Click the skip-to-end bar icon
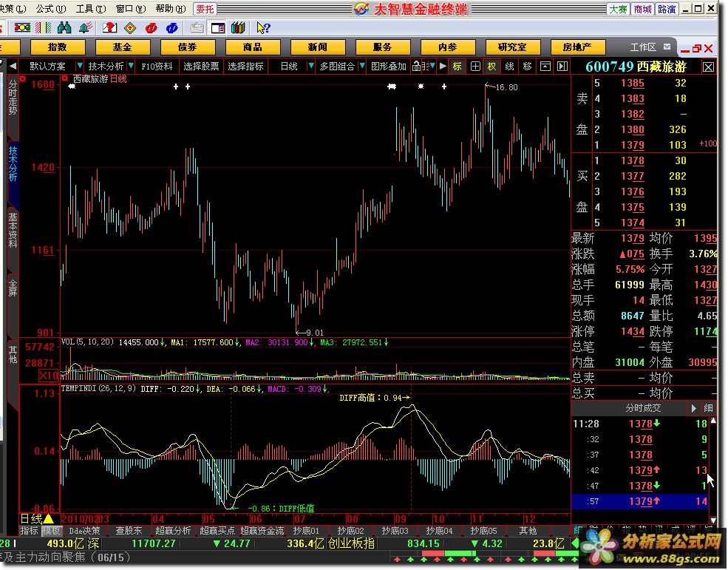The image size is (728, 570). coord(562,67)
